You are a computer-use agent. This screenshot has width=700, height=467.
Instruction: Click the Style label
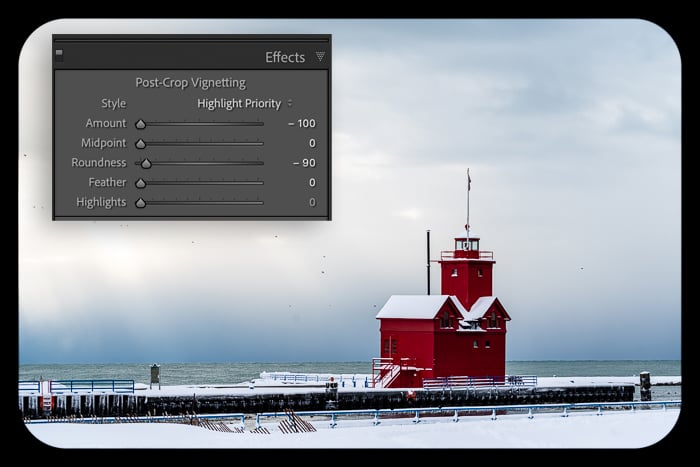[x=113, y=103]
